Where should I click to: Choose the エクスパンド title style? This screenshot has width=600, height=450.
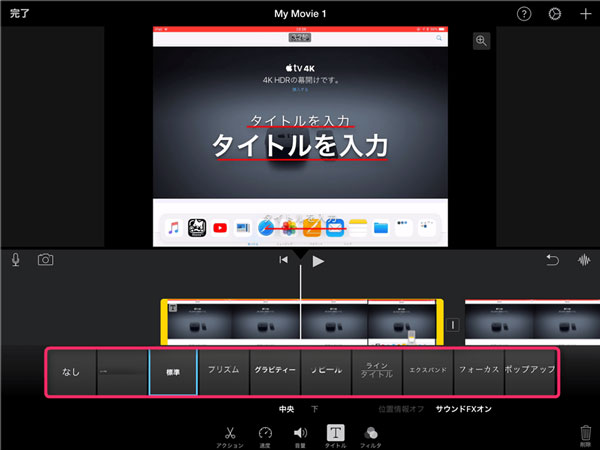(x=428, y=372)
